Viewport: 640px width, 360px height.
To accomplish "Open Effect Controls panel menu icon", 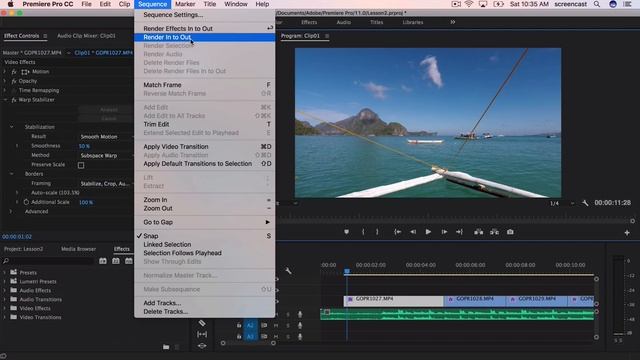I will [45, 36].
